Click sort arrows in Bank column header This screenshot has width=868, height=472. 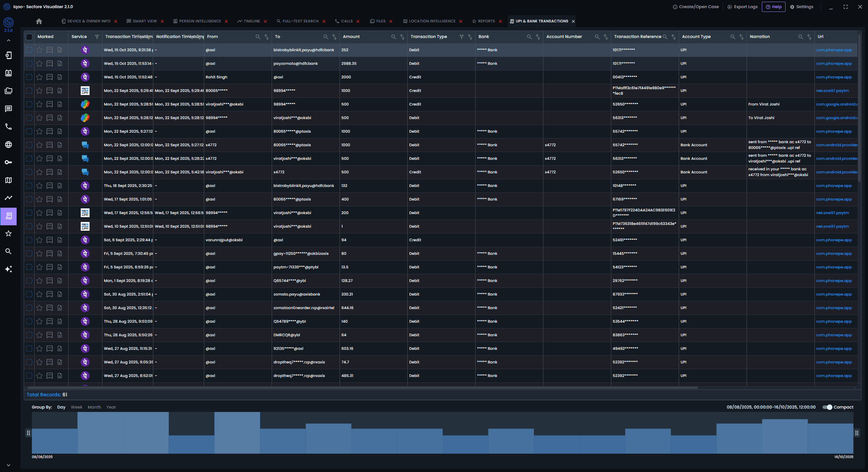538,37
